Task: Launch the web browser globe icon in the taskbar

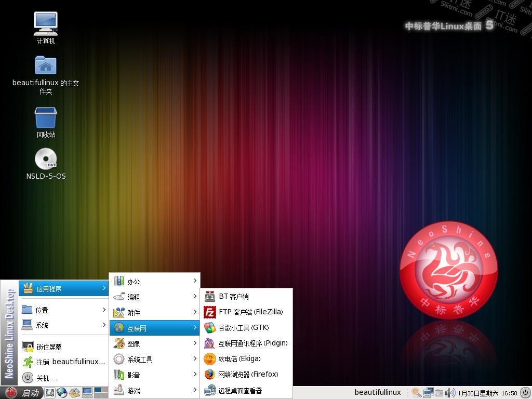Action: click(x=62, y=393)
